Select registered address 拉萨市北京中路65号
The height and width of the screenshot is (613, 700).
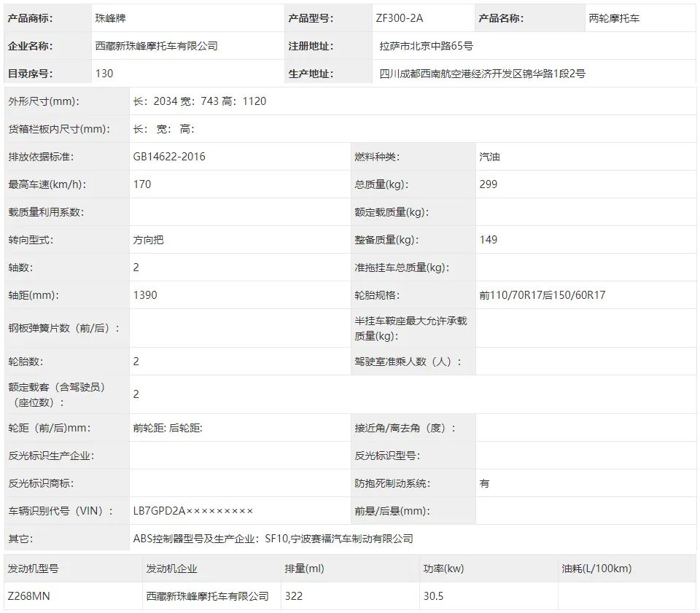[427, 46]
